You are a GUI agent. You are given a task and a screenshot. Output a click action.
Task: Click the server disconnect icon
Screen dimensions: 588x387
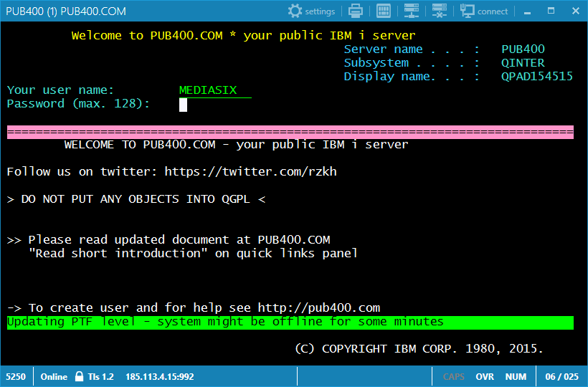(438, 11)
